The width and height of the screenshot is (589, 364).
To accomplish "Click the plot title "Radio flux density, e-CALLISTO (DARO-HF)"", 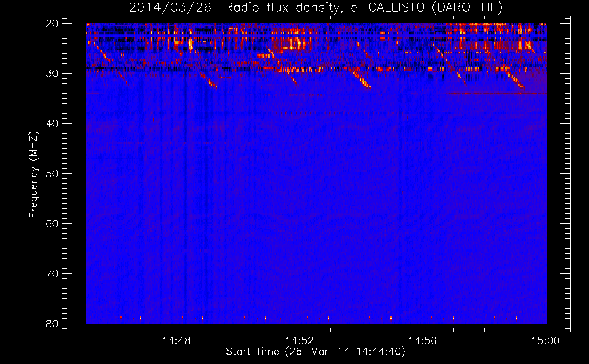I will [363, 8].
